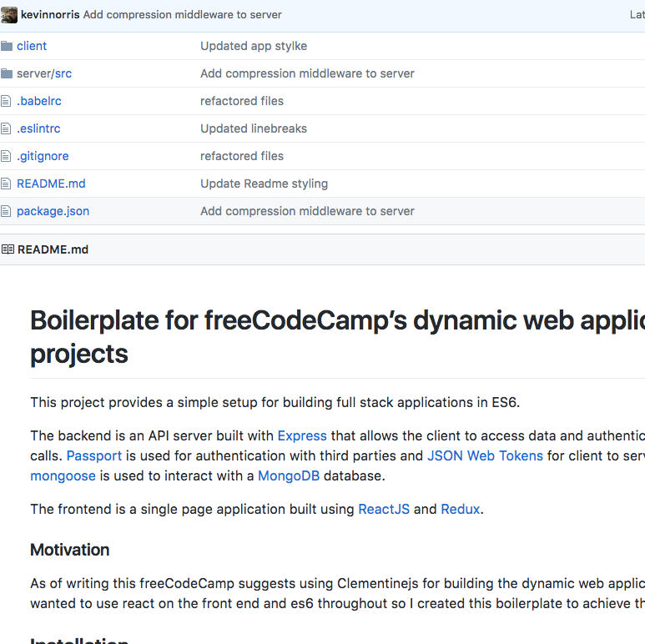Open .babelrc row's 'refactored files' commit

pyautogui.click(x=242, y=101)
